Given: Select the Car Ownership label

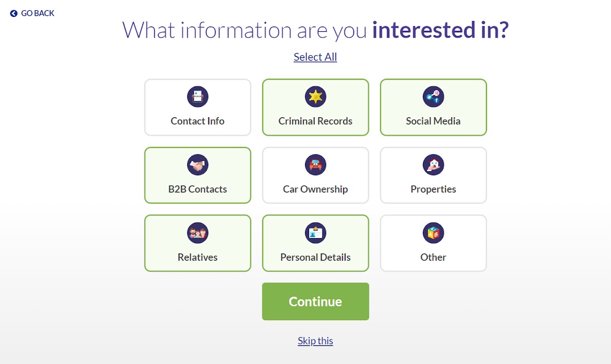Looking at the screenshot, I should point(315,189).
